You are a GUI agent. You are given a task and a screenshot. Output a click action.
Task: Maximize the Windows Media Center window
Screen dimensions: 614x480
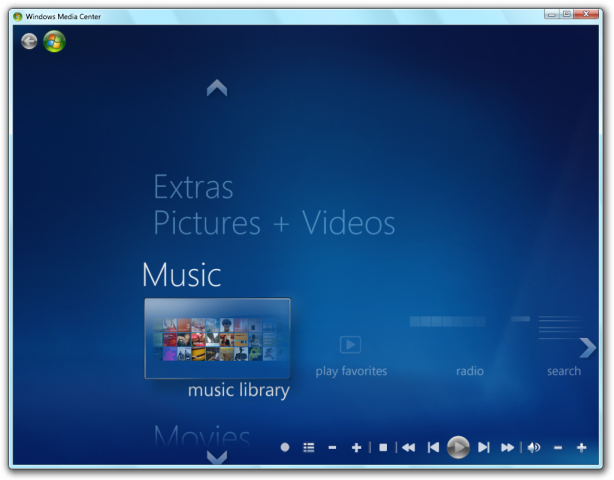coord(566,14)
